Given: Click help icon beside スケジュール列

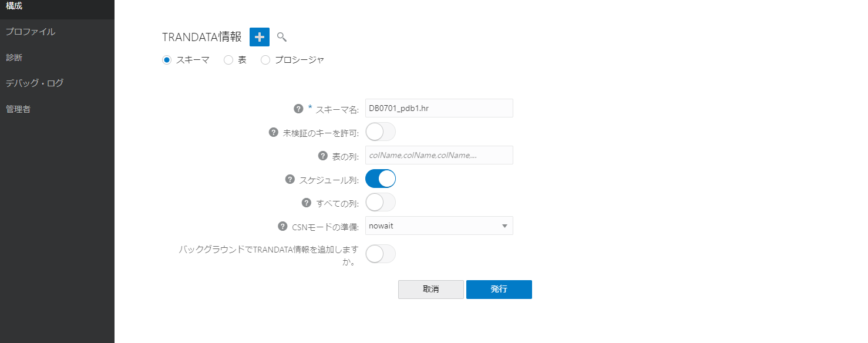Looking at the screenshot, I should click(x=290, y=179).
